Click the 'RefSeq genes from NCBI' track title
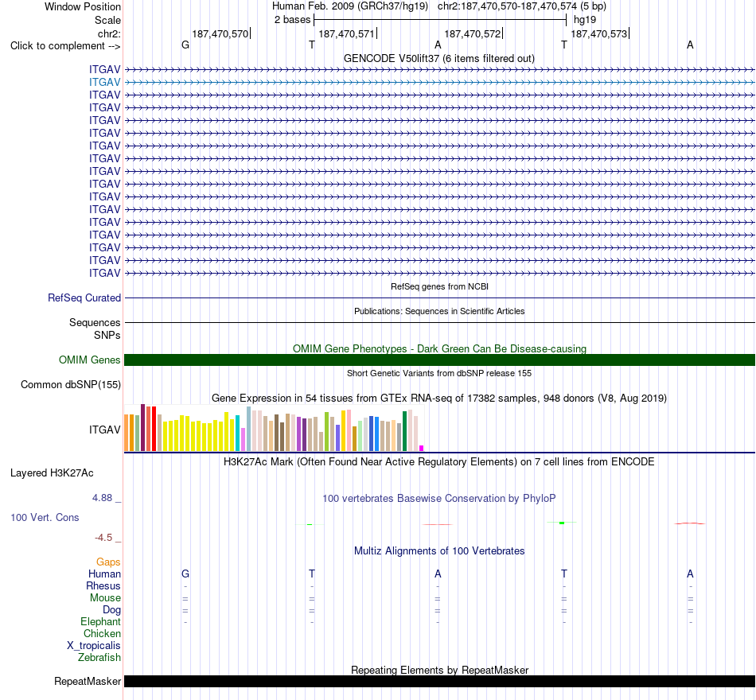Viewport: 756px width, 700px height. (439, 286)
